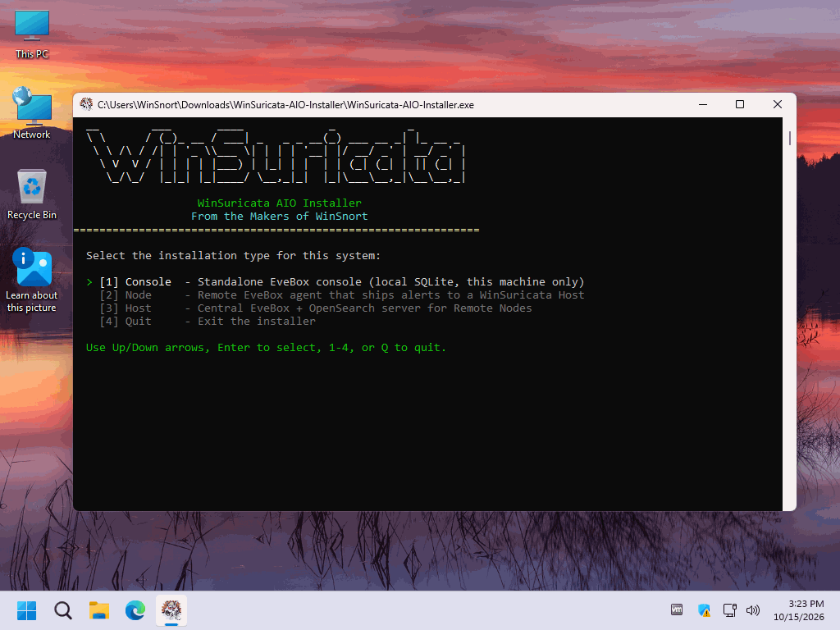The width and height of the screenshot is (840, 630).
Task: Open the clock showing 3:23 PM
Action: point(799,610)
